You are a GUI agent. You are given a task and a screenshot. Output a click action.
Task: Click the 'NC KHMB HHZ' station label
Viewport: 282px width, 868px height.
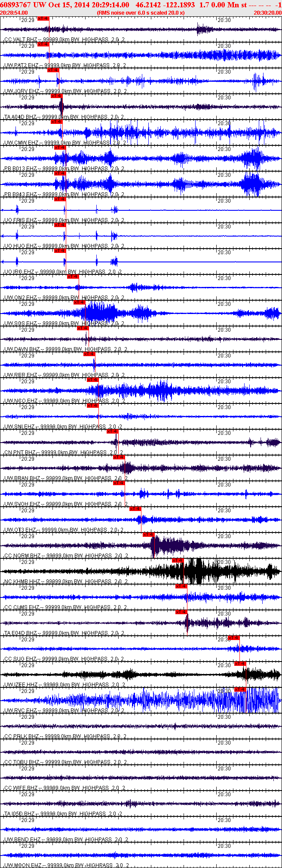tap(22, 582)
